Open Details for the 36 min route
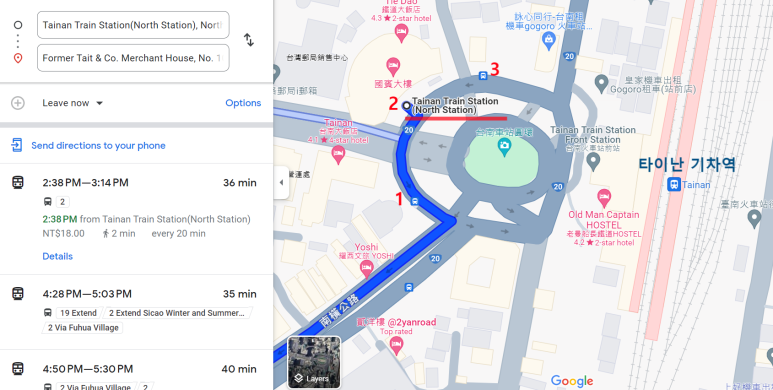The height and width of the screenshot is (390, 773). [x=58, y=256]
